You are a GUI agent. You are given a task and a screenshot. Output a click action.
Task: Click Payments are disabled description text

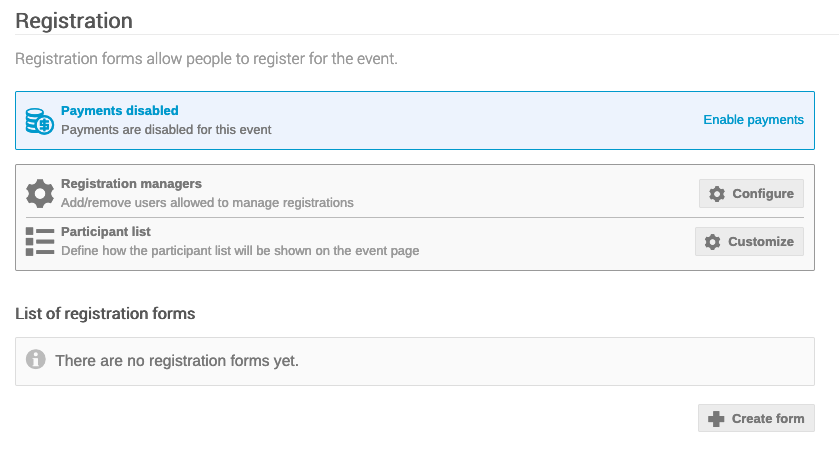[166, 130]
